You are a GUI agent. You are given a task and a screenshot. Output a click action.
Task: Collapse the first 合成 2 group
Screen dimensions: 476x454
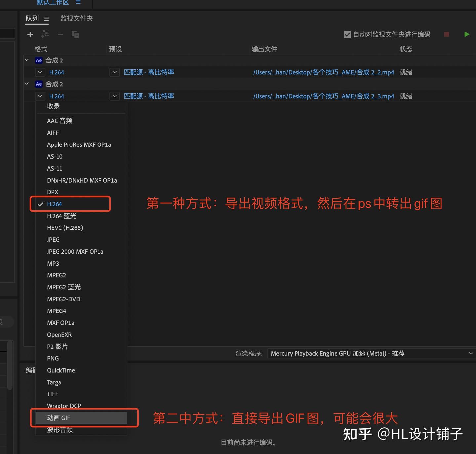pyautogui.click(x=26, y=60)
